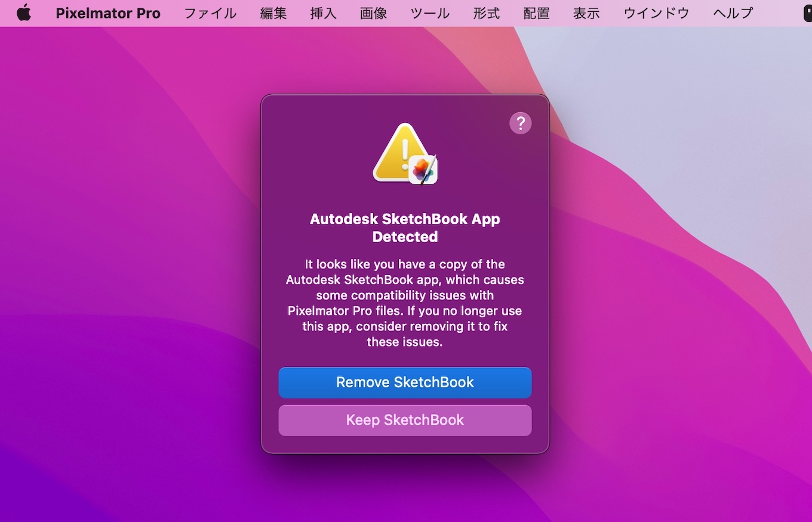Image resolution: width=812 pixels, height=522 pixels.
Task: Open the ファイル menu
Action: (x=210, y=13)
